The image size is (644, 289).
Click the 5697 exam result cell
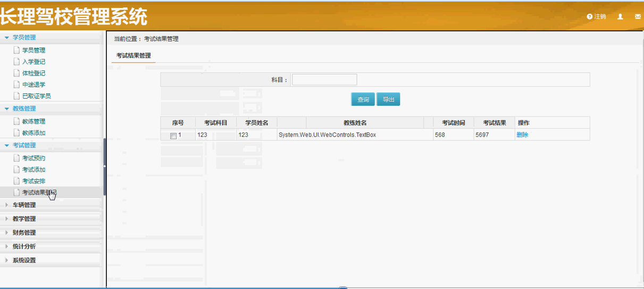(495, 135)
